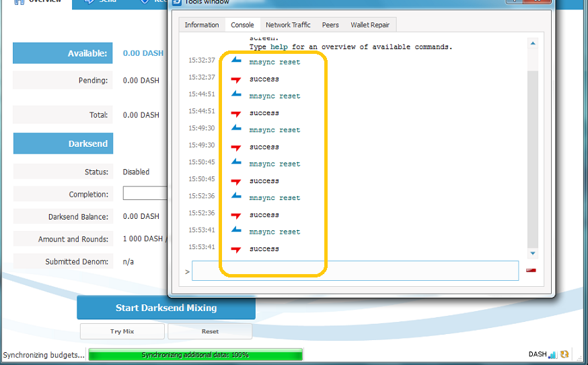
Task: Click the help link in console text
Action: point(279,47)
